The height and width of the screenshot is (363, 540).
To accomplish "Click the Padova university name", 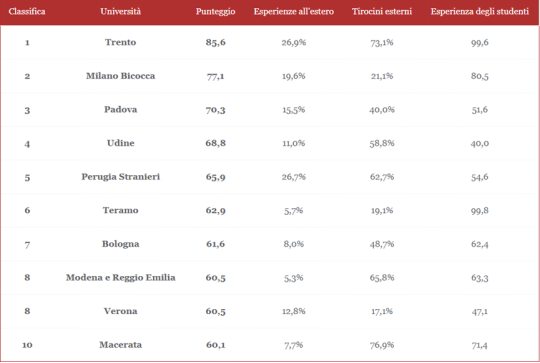I will click(121, 110).
